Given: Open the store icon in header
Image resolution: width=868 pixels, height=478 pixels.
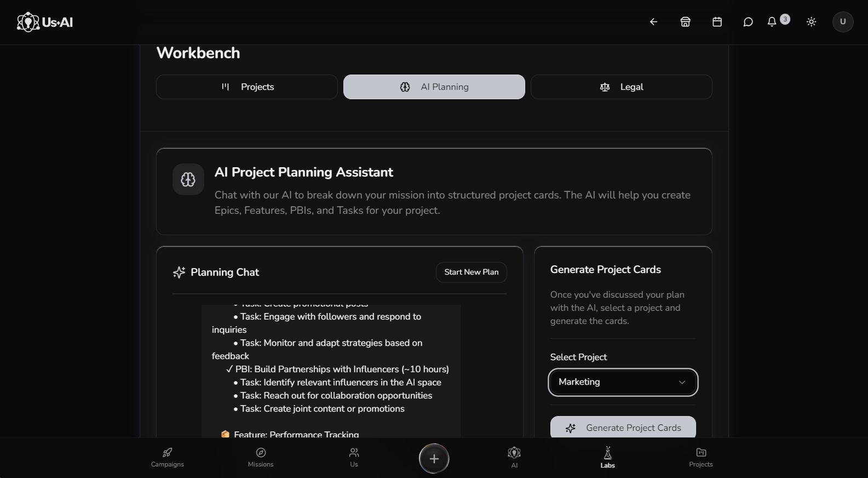Looking at the screenshot, I should pos(685,22).
